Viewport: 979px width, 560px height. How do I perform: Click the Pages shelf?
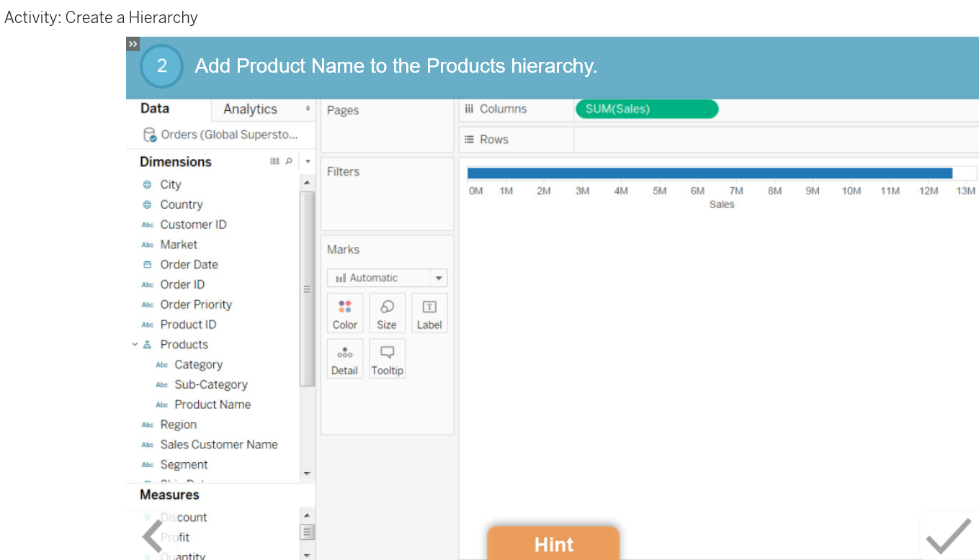pyautogui.click(x=388, y=125)
